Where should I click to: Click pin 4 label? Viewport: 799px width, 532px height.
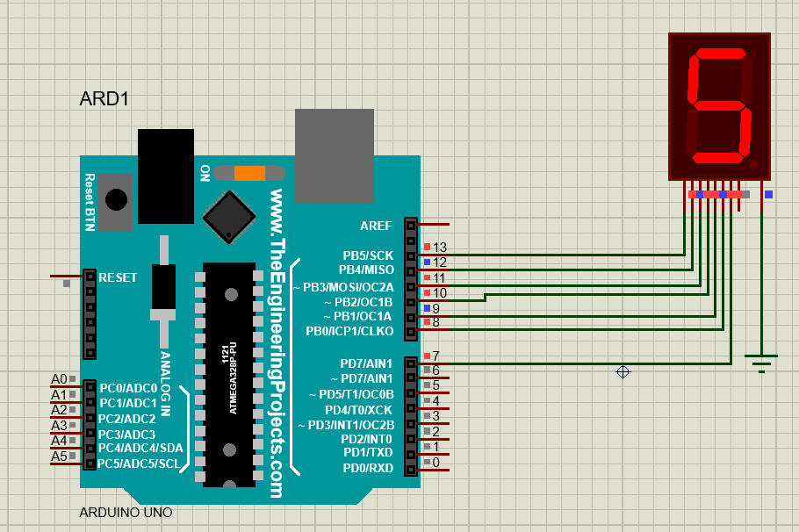(x=435, y=401)
